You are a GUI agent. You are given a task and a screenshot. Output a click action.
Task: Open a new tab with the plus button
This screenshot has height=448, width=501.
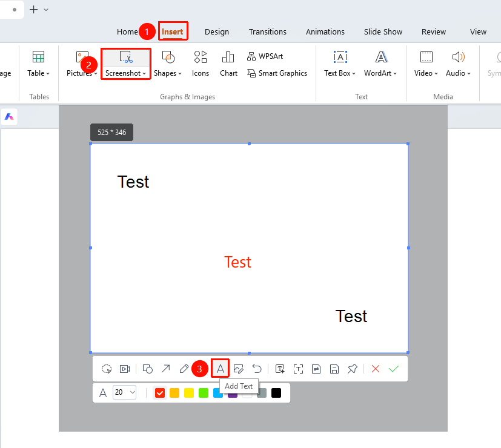click(33, 10)
